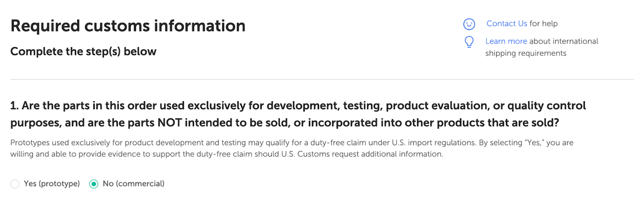Open the Contact Us link
This screenshot has height=208, width=644.
[x=507, y=23]
